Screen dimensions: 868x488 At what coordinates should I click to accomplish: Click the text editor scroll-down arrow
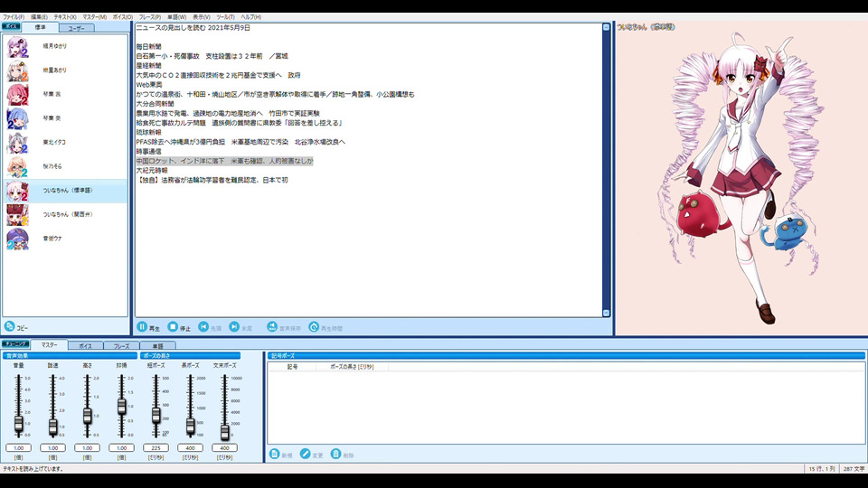(606, 314)
